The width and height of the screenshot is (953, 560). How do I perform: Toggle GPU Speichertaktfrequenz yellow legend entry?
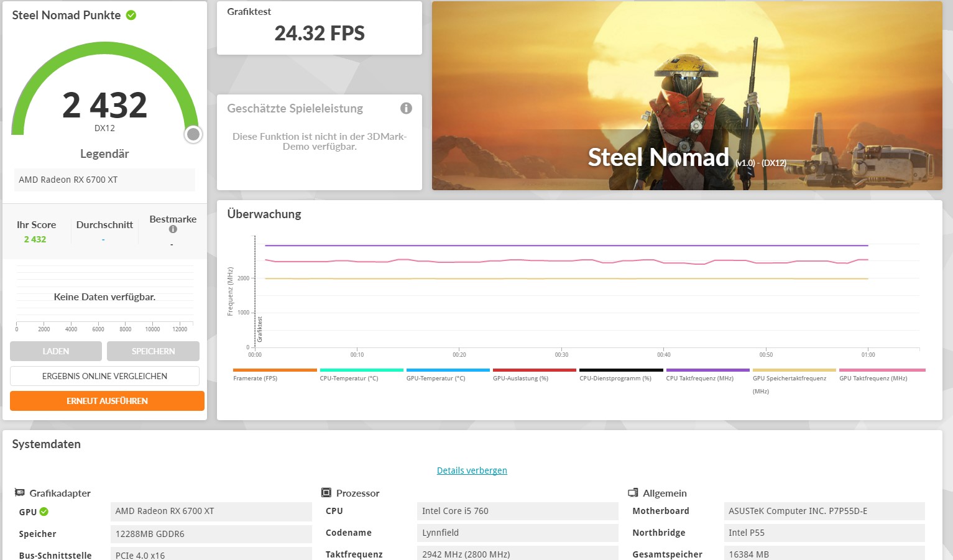[x=794, y=381]
